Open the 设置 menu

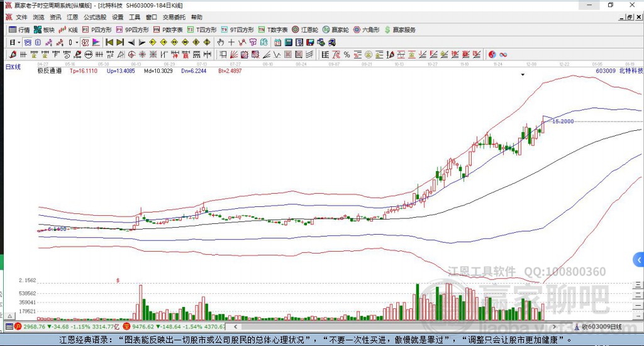coord(118,17)
